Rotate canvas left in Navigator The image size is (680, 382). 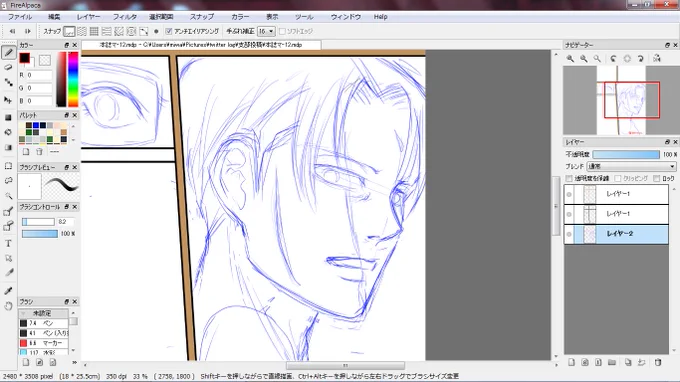click(x=613, y=58)
